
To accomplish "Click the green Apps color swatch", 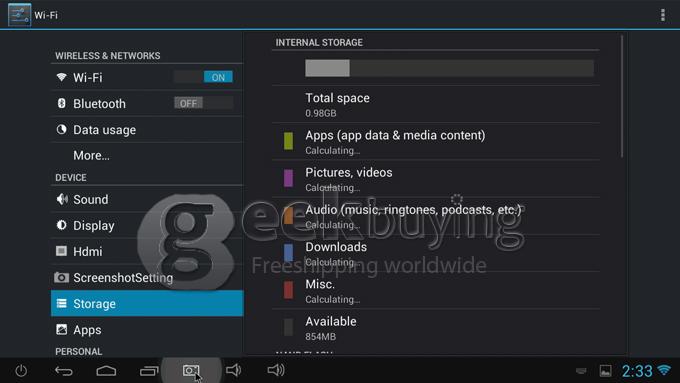I will pyautogui.click(x=288, y=141).
